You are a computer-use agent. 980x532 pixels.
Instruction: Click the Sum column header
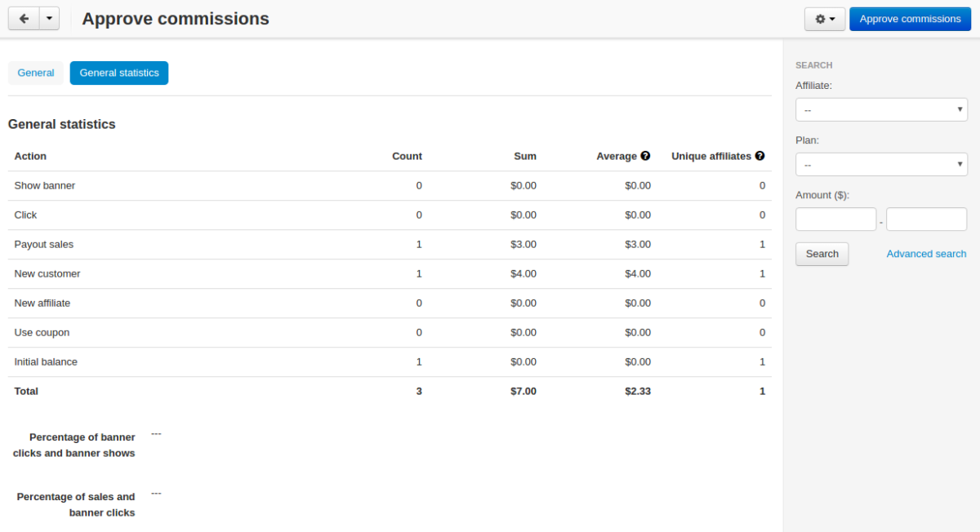pos(525,156)
